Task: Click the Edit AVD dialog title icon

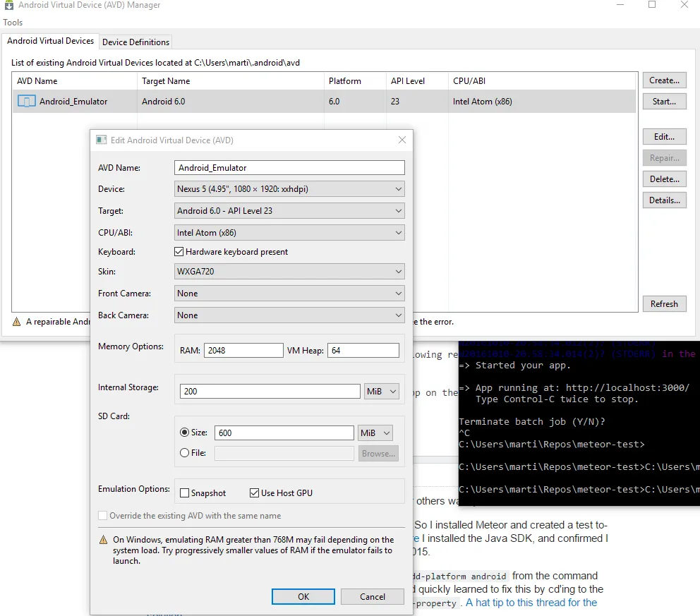Action: click(102, 140)
